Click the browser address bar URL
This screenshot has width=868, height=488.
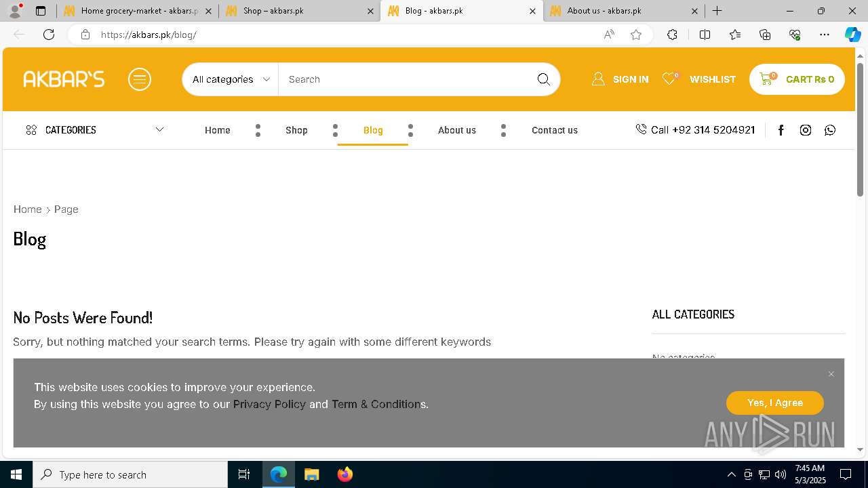click(149, 35)
